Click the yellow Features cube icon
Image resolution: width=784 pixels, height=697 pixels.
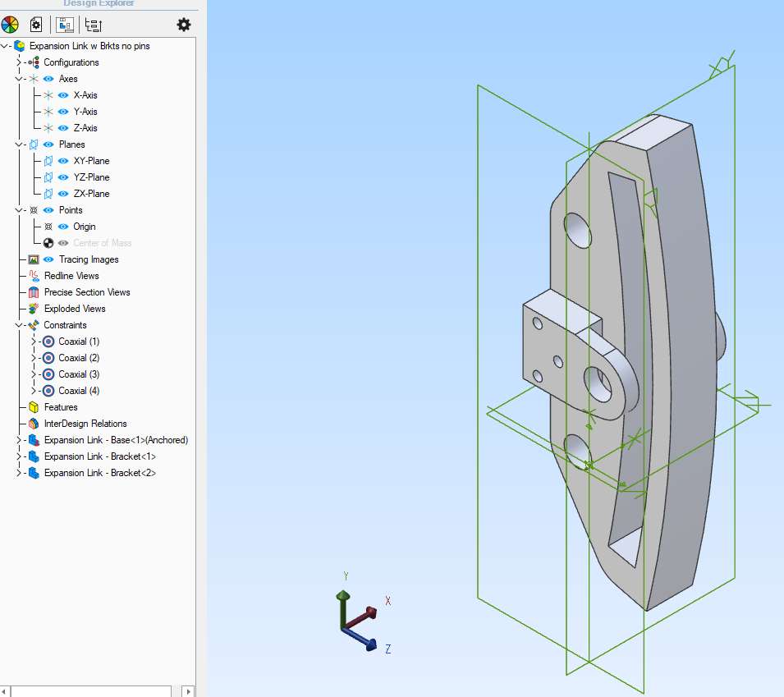(x=34, y=407)
